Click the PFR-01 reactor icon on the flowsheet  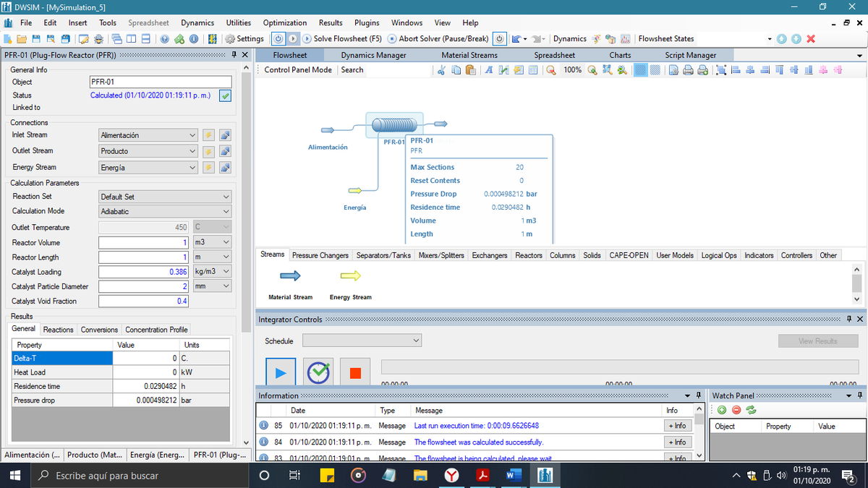coord(394,124)
